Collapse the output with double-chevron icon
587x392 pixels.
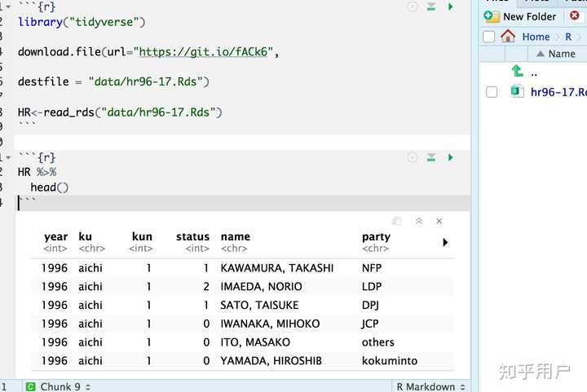(x=419, y=221)
